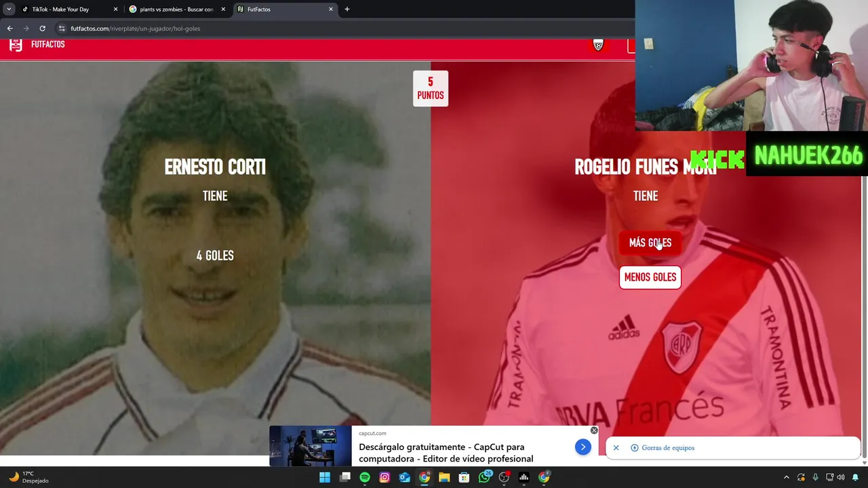Open the audio bars app on taskbar
868x488 pixels.
point(524,477)
